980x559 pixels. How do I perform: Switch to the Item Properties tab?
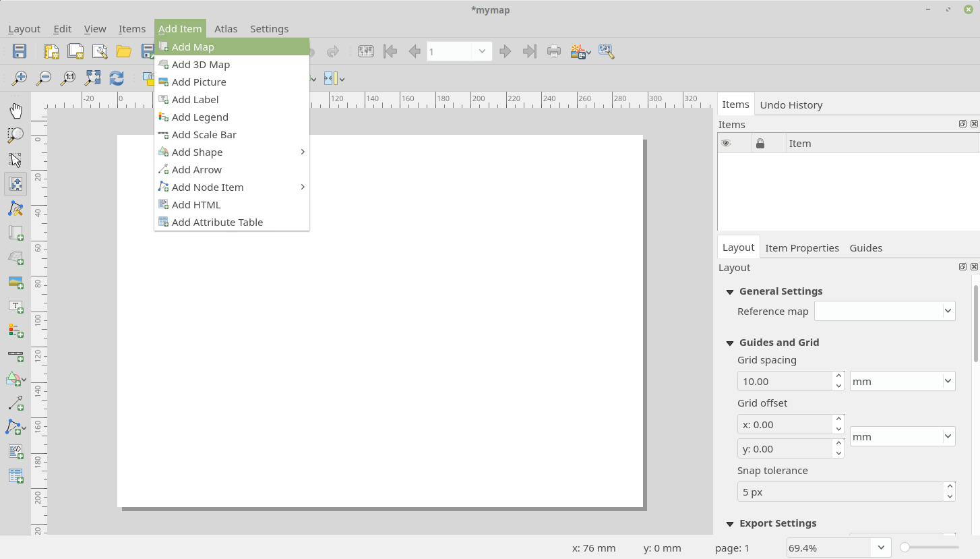coord(802,247)
